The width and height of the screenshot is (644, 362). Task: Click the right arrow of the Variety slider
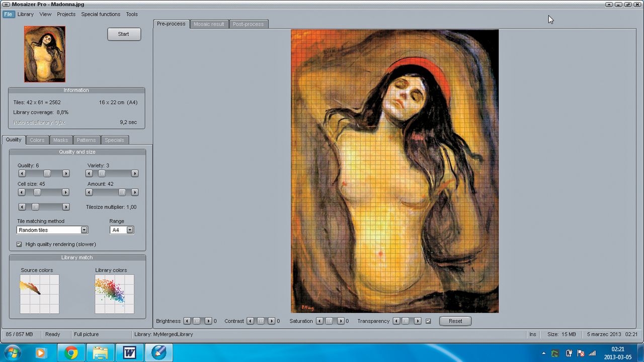pos(135,173)
